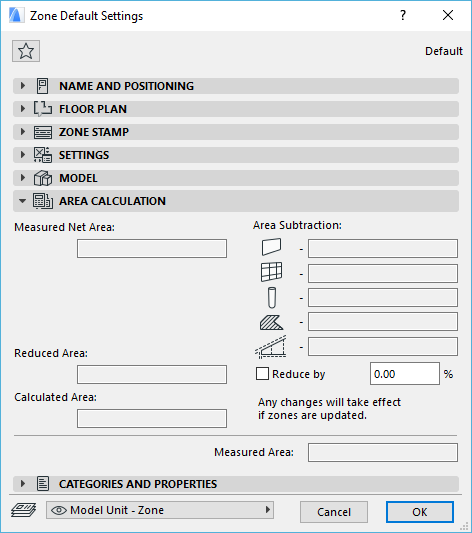
Task: Click the low ceiling subtraction value field
Action: click(x=383, y=347)
